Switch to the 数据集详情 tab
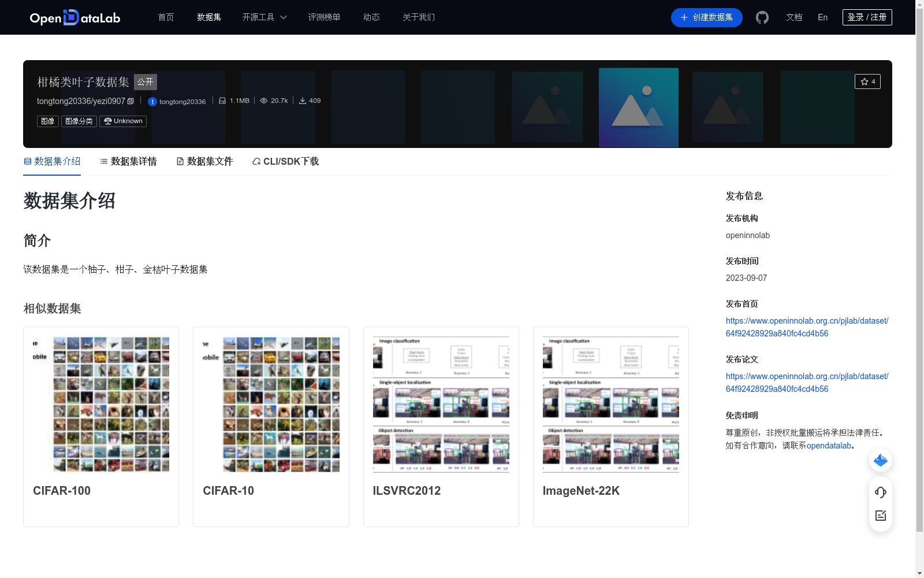924x578 pixels. pyautogui.click(x=128, y=161)
